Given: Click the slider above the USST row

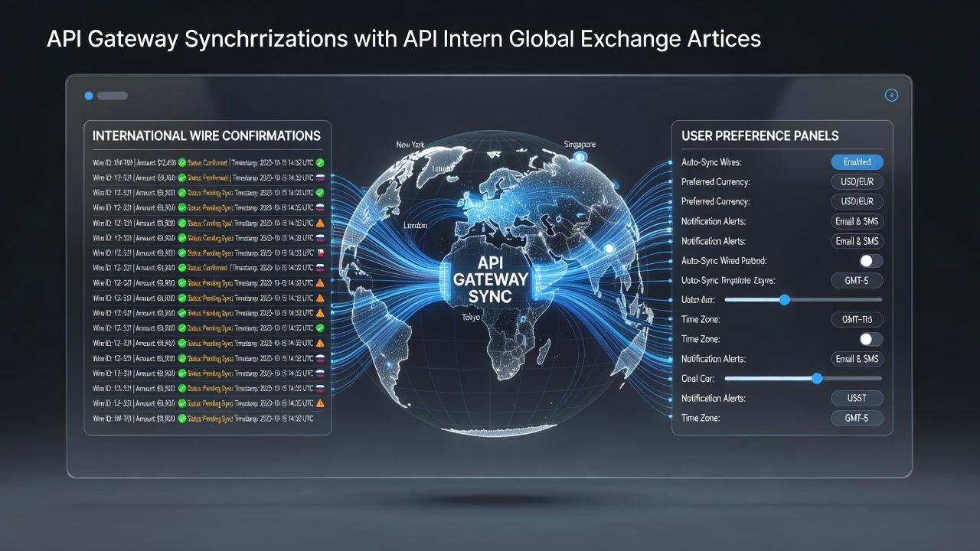Looking at the screenshot, I should point(803,378).
